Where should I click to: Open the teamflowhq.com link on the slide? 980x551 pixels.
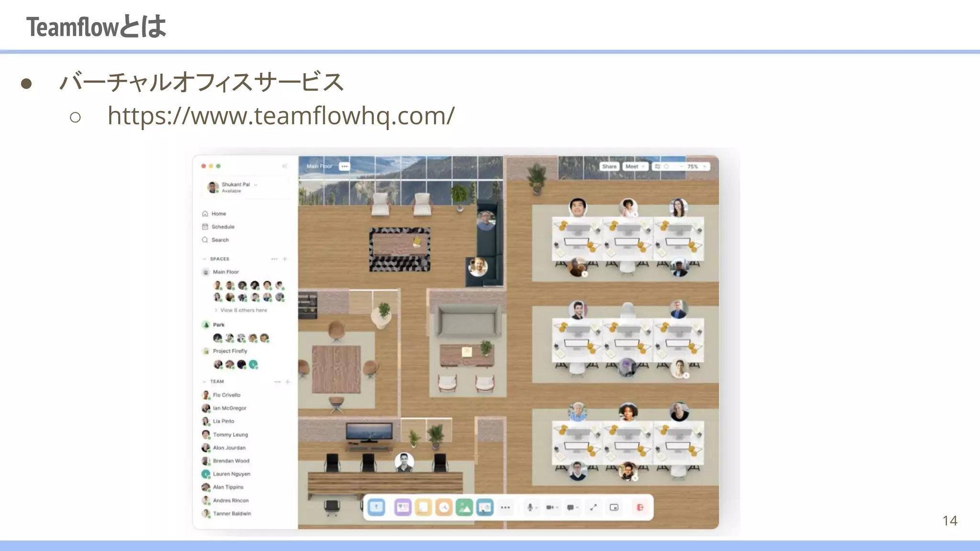click(281, 116)
